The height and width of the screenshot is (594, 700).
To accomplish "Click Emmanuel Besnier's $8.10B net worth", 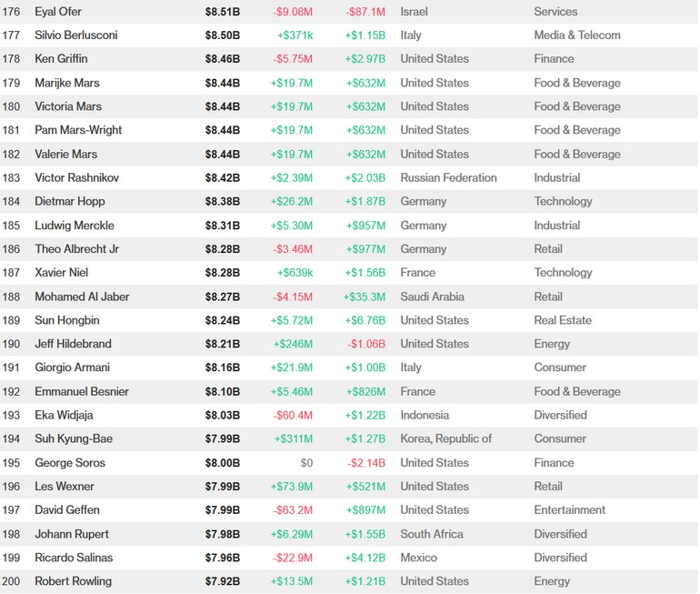I will [223, 391].
